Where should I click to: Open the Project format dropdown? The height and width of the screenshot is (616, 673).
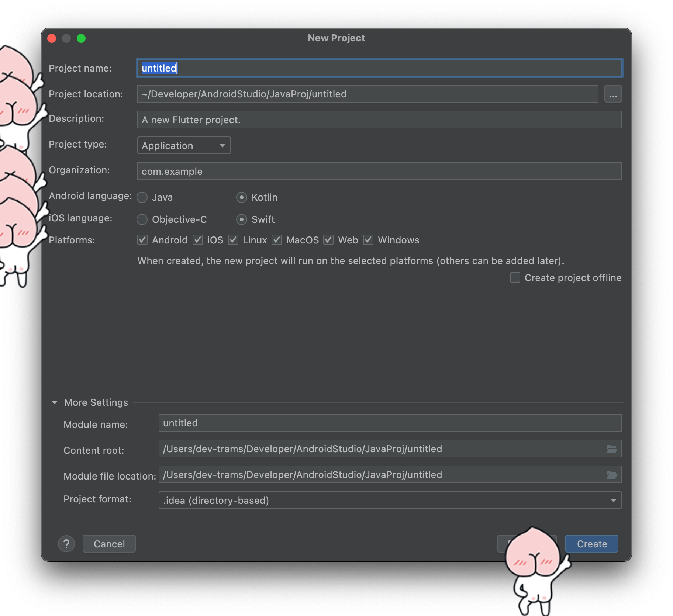[x=390, y=500]
